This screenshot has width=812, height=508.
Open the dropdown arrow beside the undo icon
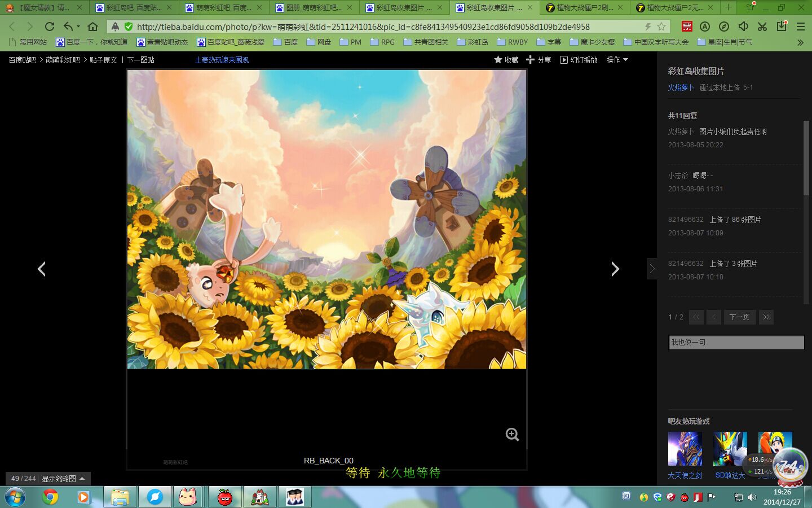[78, 27]
